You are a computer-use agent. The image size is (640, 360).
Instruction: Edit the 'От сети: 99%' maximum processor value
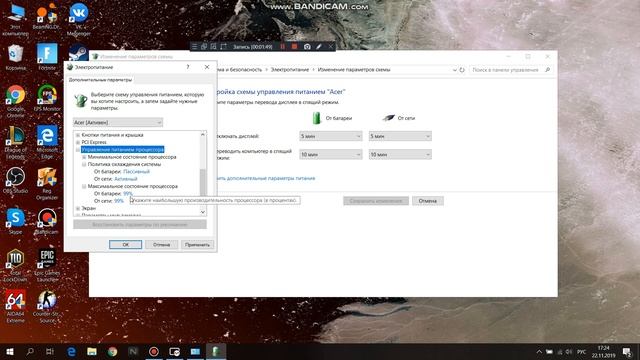(119, 201)
